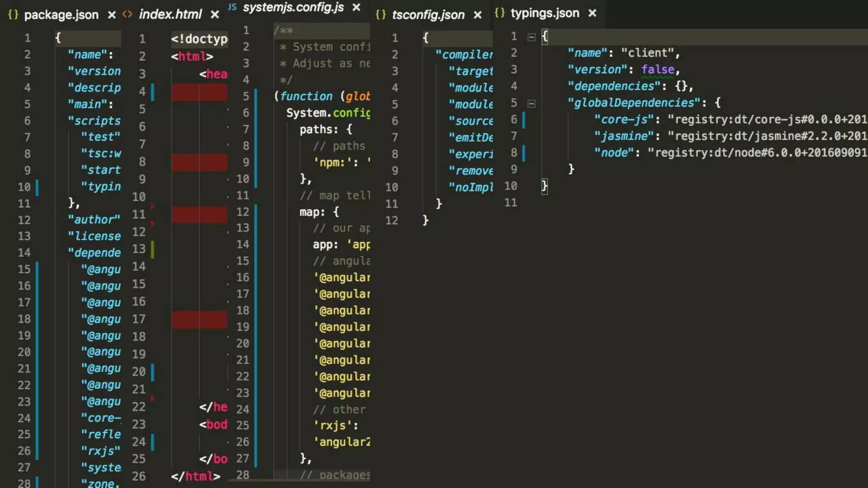Image resolution: width=868 pixels, height=488 pixels.
Task: Click the topmost red highlighted block in index.html
Action: click(x=199, y=92)
